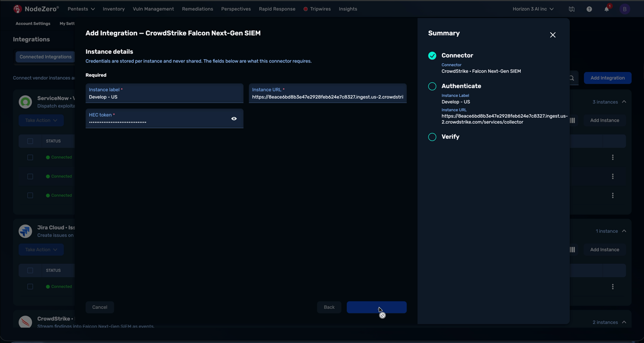Open ServiceNow Take Action dropdown

41,120
